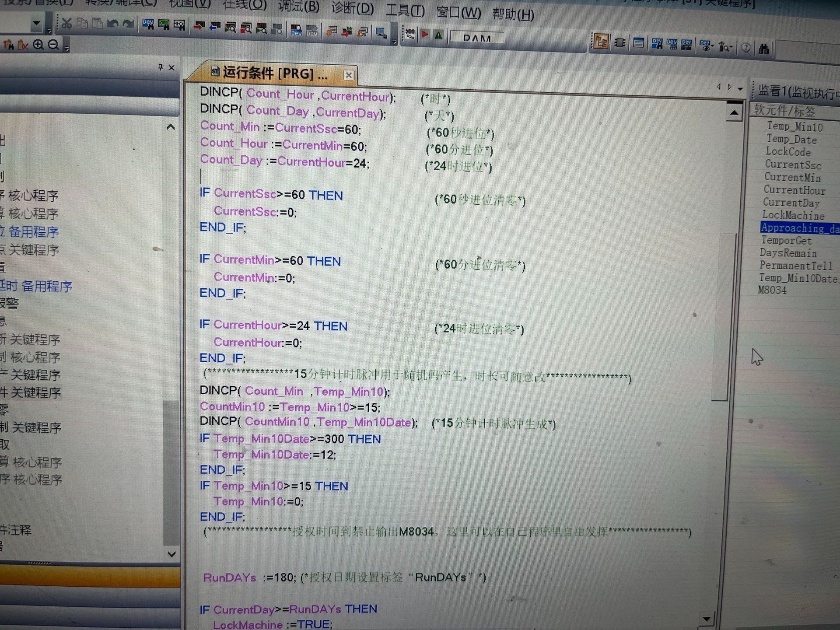Select 备用程序 item in project tree

coord(33,232)
